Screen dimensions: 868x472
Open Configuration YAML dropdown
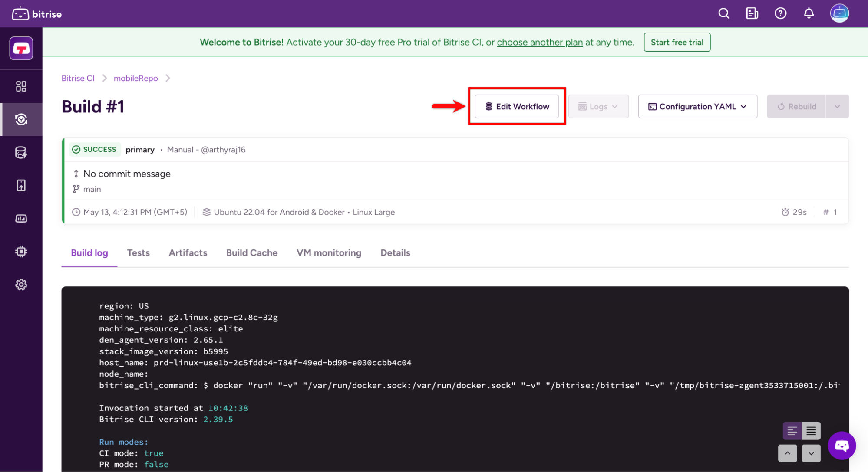pos(697,106)
